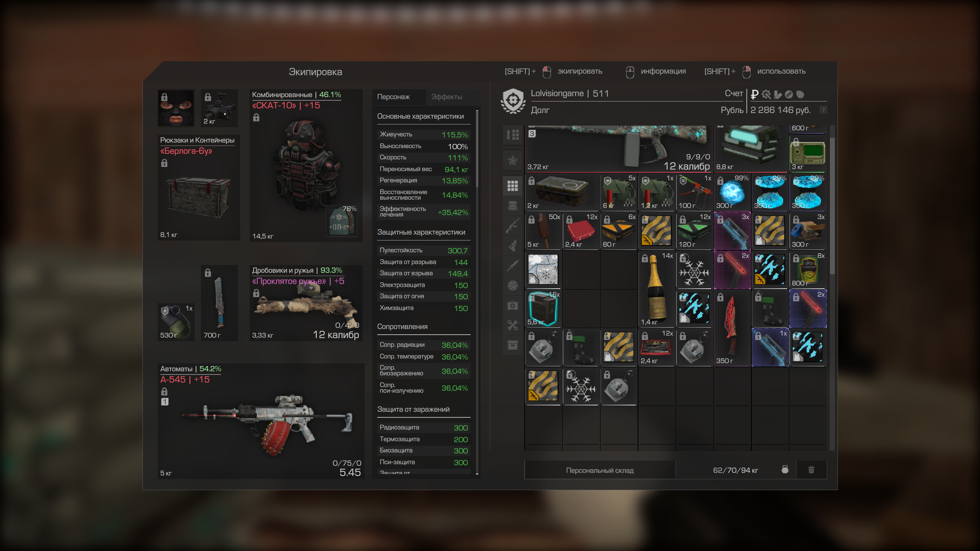
Task: Click the trash can delete icon
Action: (811, 470)
